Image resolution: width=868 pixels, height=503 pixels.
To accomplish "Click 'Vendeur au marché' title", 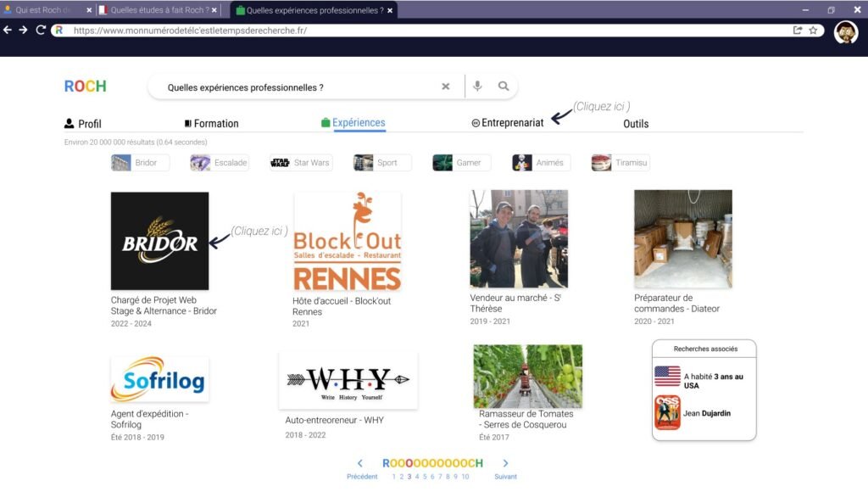I will (x=515, y=303).
